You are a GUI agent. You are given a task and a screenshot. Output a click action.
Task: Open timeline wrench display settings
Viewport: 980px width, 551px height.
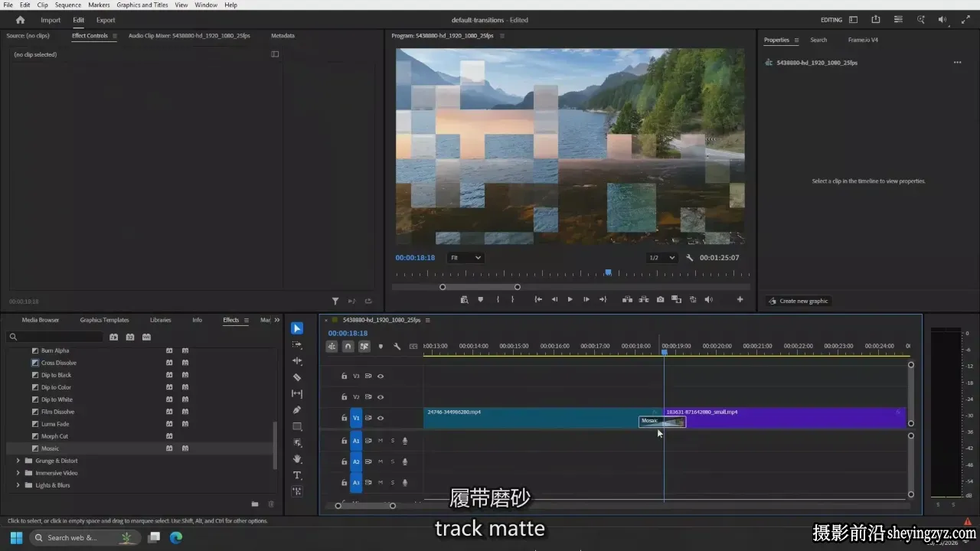[397, 347]
